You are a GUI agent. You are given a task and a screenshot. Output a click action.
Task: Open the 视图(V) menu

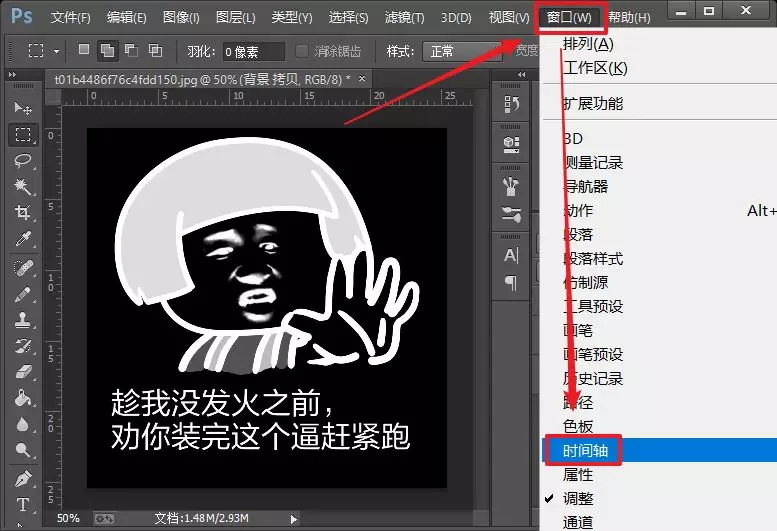click(x=509, y=18)
